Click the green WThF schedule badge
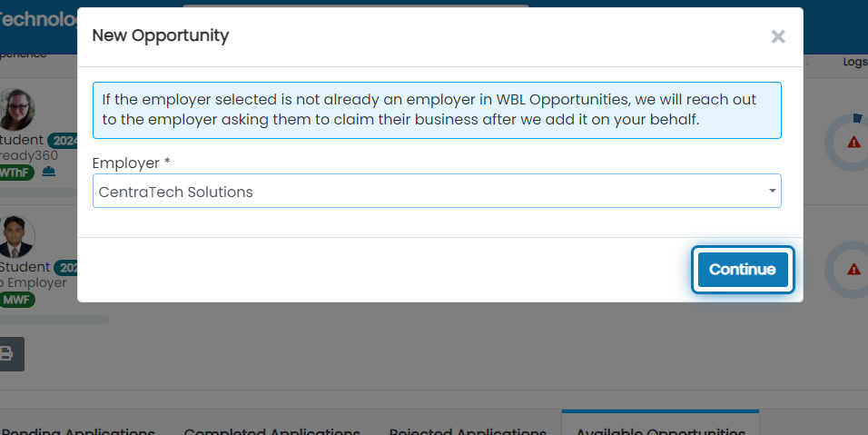 click(16, 173)
